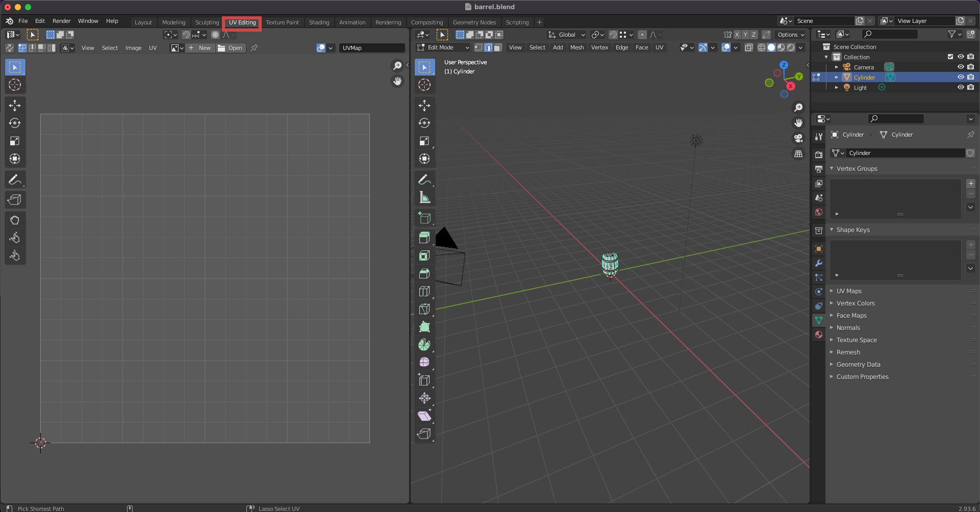
Task: Select the Bevel tool
Action: (424, 273)
